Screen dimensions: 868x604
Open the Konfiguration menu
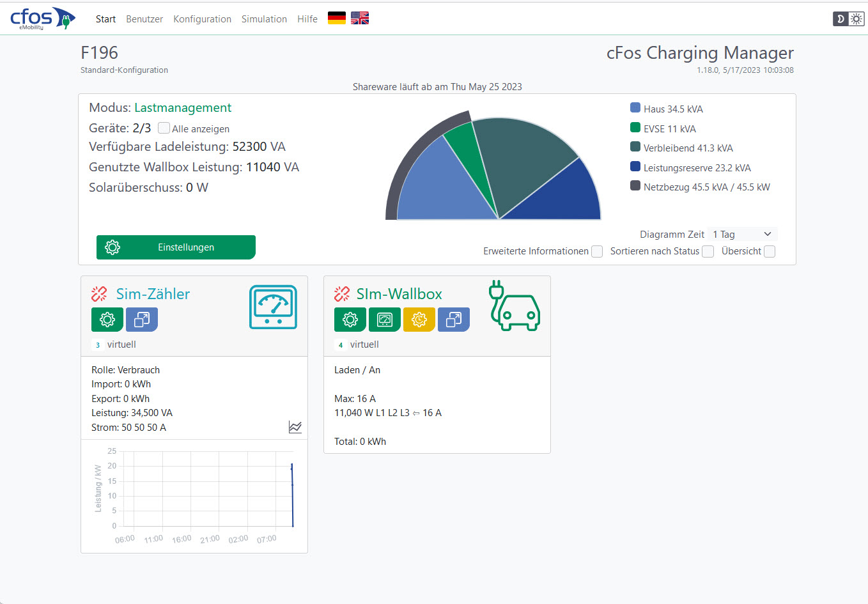pos(202,19)
